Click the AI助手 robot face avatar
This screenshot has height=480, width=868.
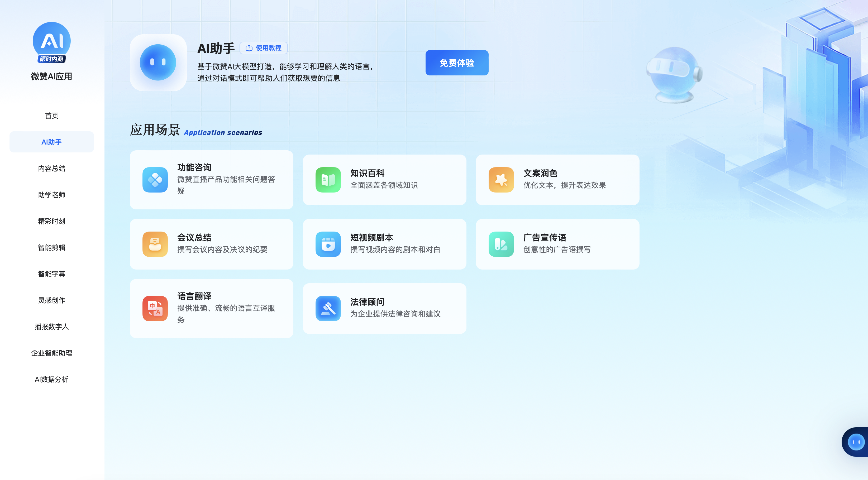point(158,63)
